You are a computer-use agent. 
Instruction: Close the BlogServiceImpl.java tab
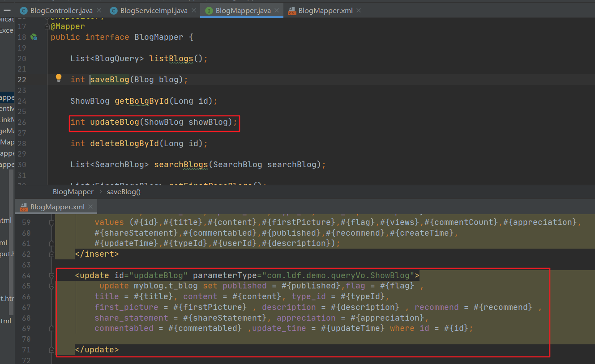click(193, 11)
